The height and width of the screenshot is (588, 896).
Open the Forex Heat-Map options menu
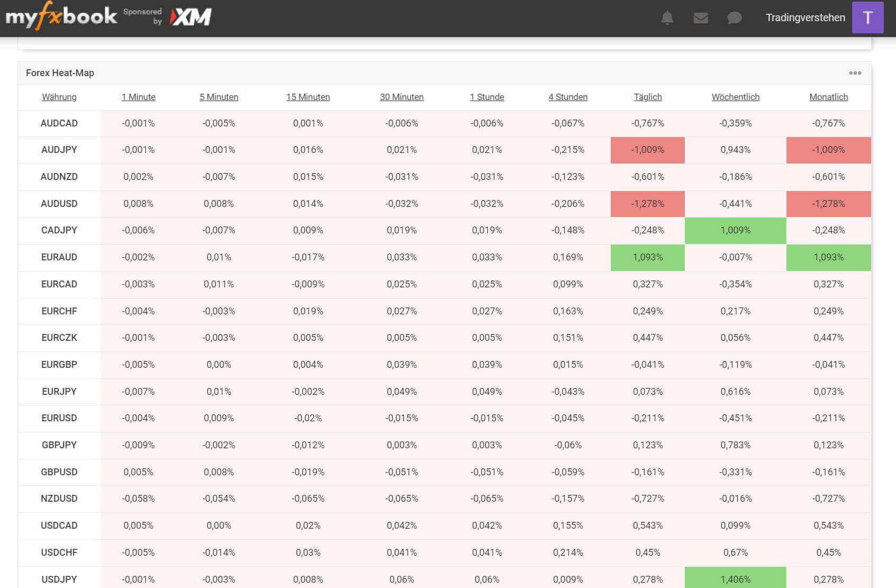(854, 73)
